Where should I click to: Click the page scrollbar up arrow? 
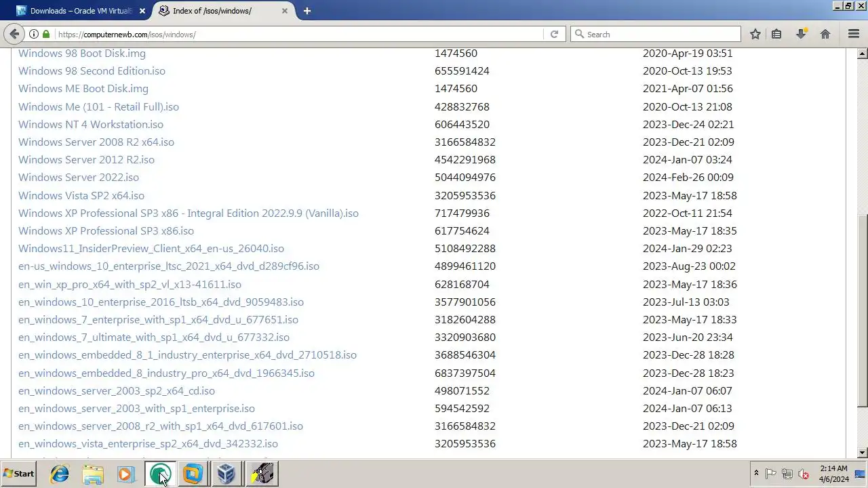863,53
